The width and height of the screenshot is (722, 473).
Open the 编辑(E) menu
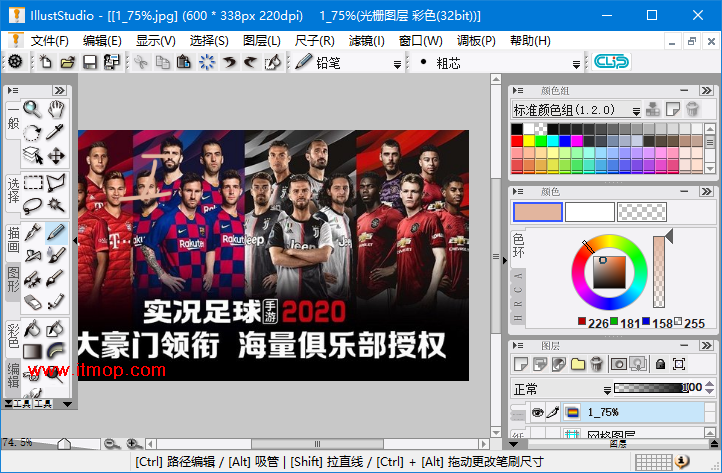click(102, 41)
